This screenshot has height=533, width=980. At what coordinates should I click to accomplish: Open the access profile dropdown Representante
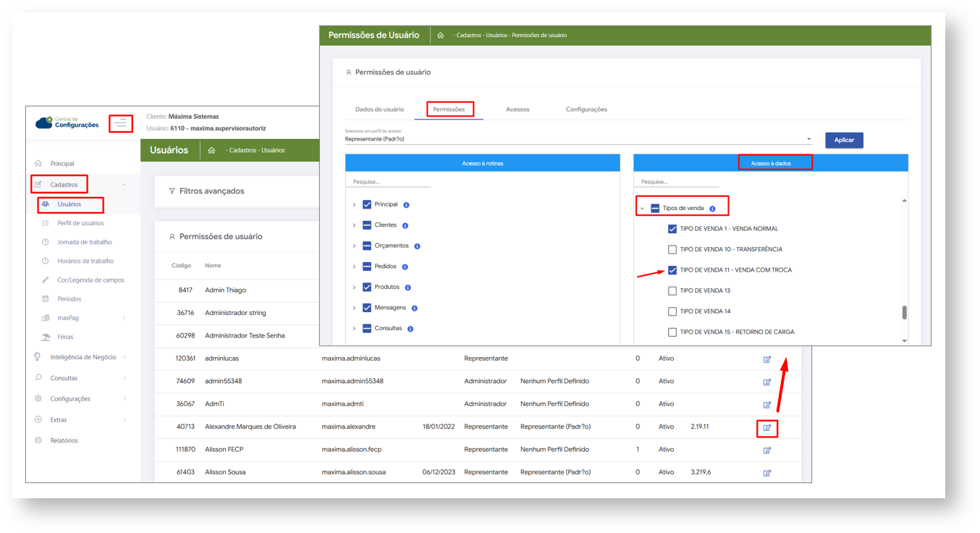point(578,139)
